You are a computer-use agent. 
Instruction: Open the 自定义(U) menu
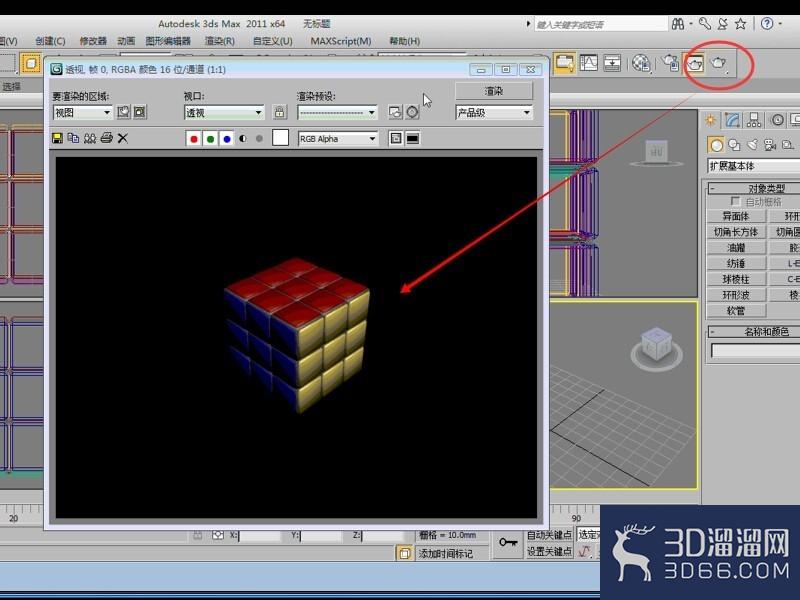(272, 41)
